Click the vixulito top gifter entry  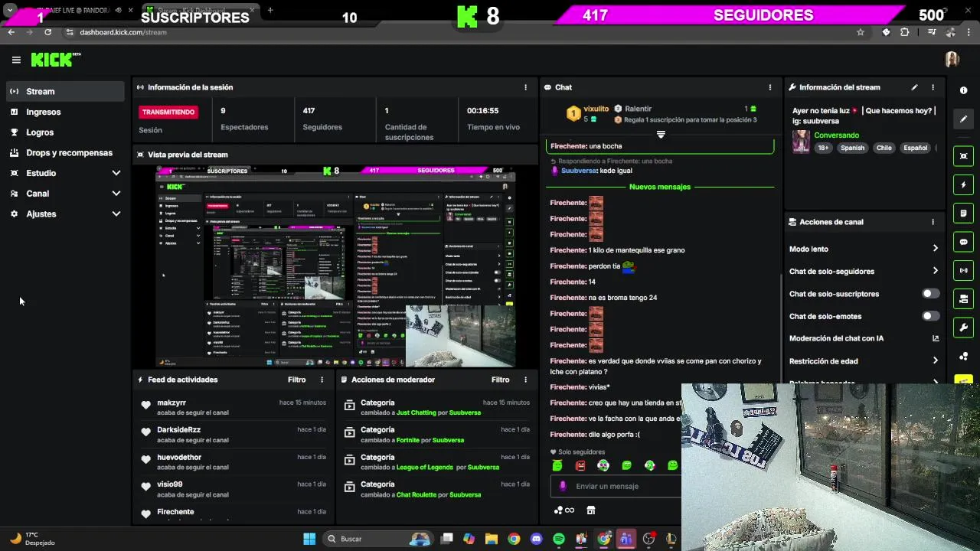click(x=588, y=113)
